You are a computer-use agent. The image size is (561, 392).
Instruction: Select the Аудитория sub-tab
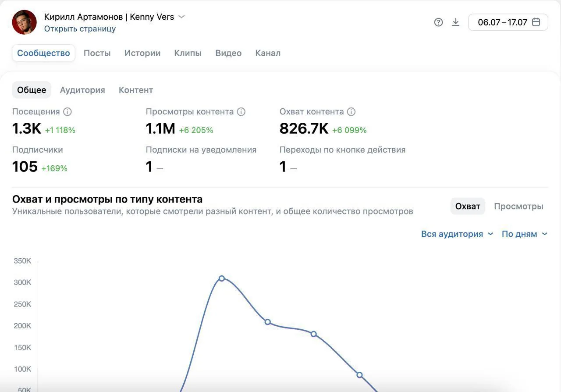[x=82, y=90]
